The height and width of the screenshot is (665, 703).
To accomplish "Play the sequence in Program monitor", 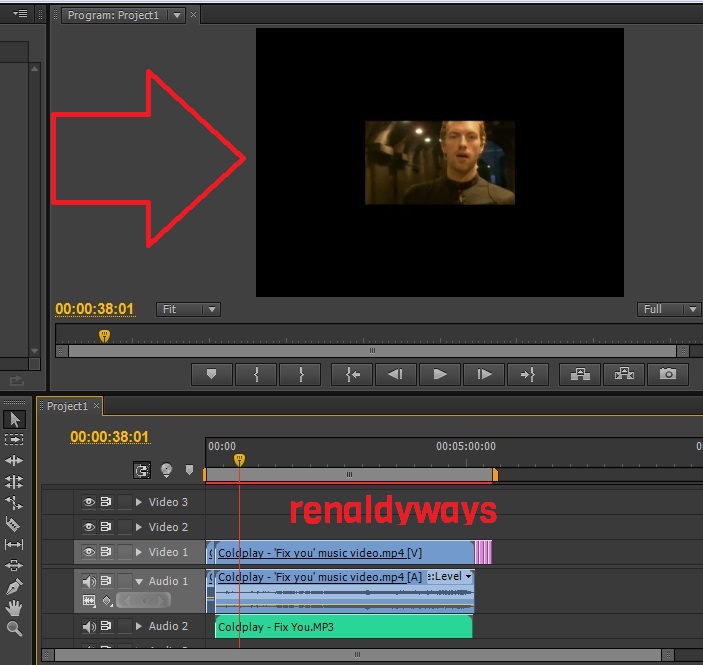I will 440,374.
